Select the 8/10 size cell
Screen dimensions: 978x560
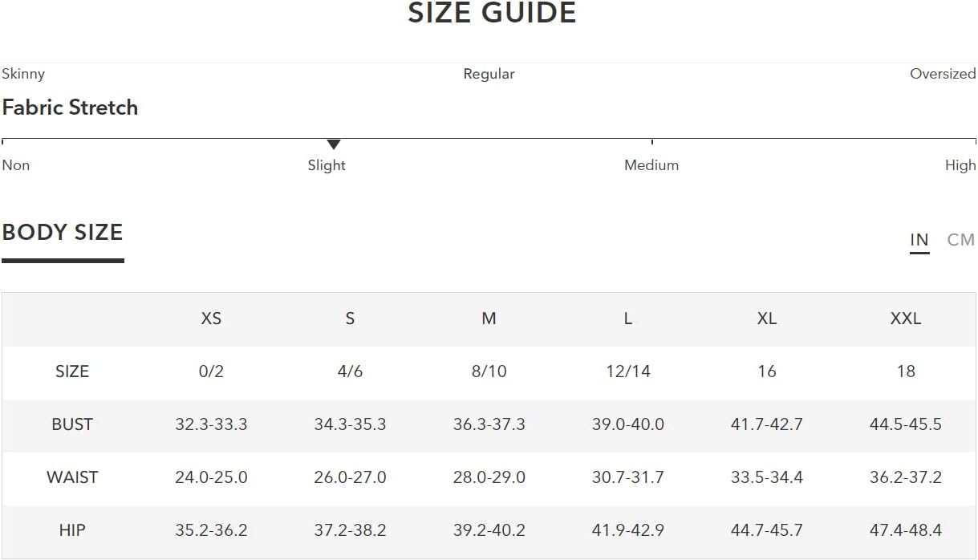pos(489,371)
